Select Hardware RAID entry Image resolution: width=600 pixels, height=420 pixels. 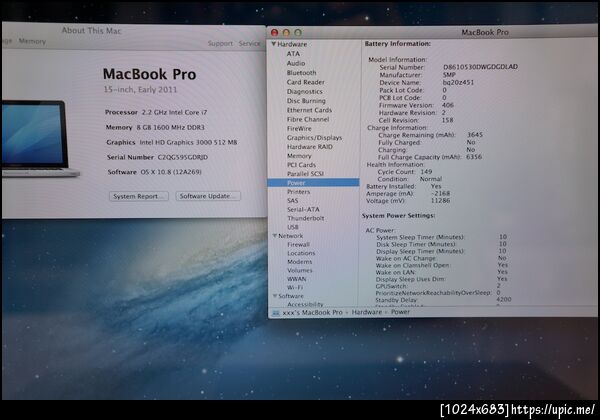pyautogui.click(x=310, y=147)
